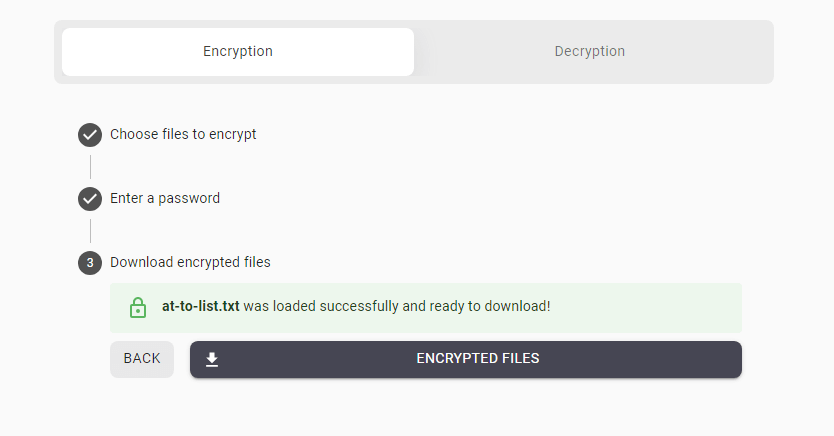The width and height of the screenshot is (834, 436).
Task: Open the "Choose files to encrypt" step label
Action: pyautogui.click(x=183, y=135)
